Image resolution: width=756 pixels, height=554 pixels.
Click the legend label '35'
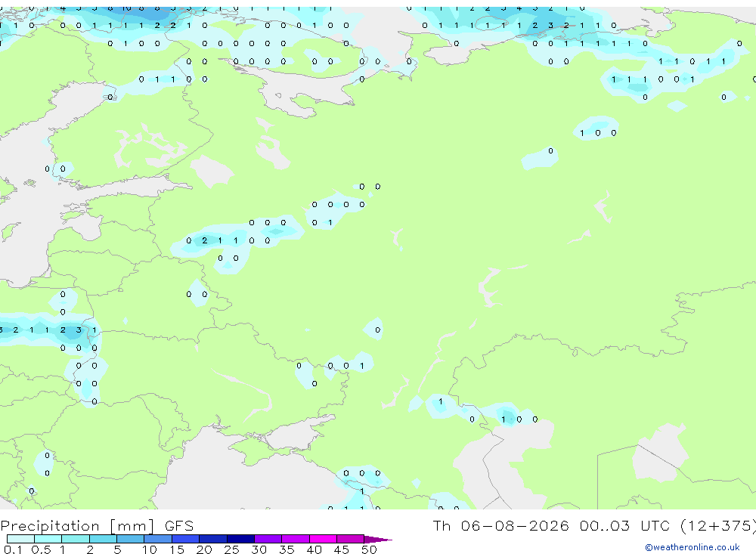point(287,549)
